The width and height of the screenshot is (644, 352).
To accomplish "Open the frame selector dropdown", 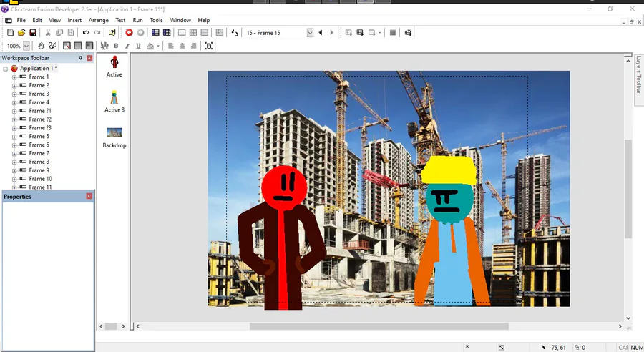I will pyautogui.click(x=310, y=33).
